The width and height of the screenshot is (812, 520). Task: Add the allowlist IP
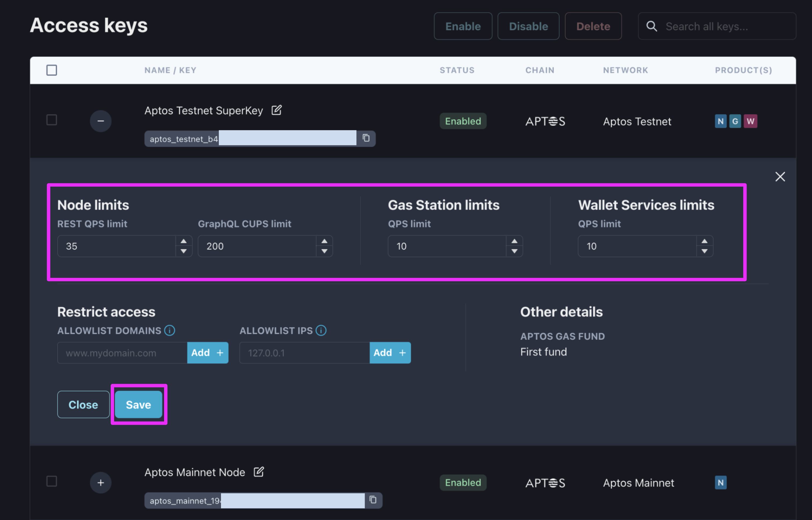point(390,353)
